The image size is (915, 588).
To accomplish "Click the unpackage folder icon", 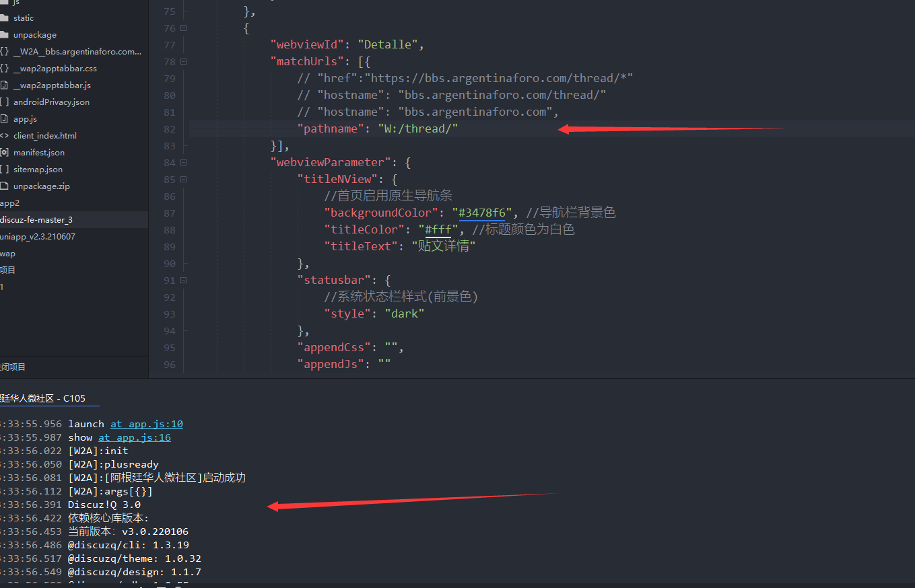I will [4, 35].
